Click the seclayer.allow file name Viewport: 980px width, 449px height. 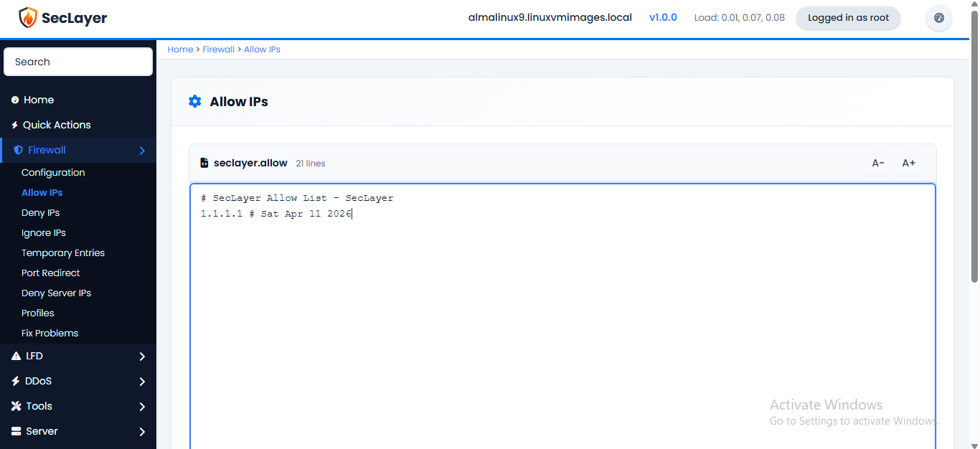click(x=250, y=163)
